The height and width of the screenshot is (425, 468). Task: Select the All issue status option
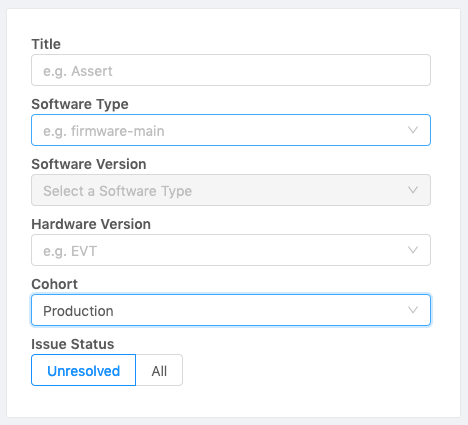coord(159,370)
